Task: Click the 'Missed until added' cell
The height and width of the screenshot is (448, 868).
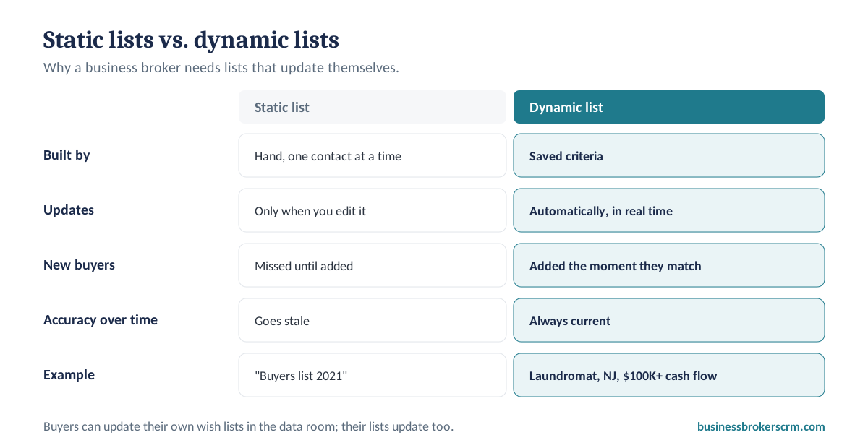Action: [373, 265]
